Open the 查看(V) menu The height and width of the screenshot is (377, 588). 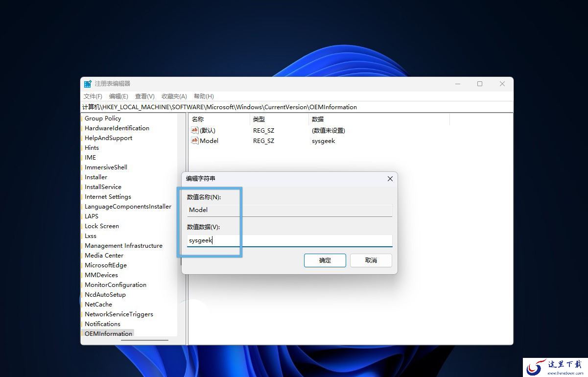pos(145,96)
